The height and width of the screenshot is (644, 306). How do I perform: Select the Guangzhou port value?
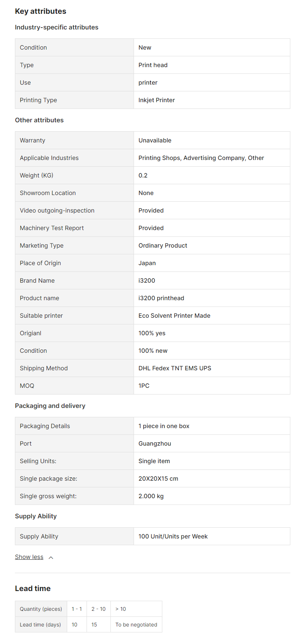(x=155, y=443)
